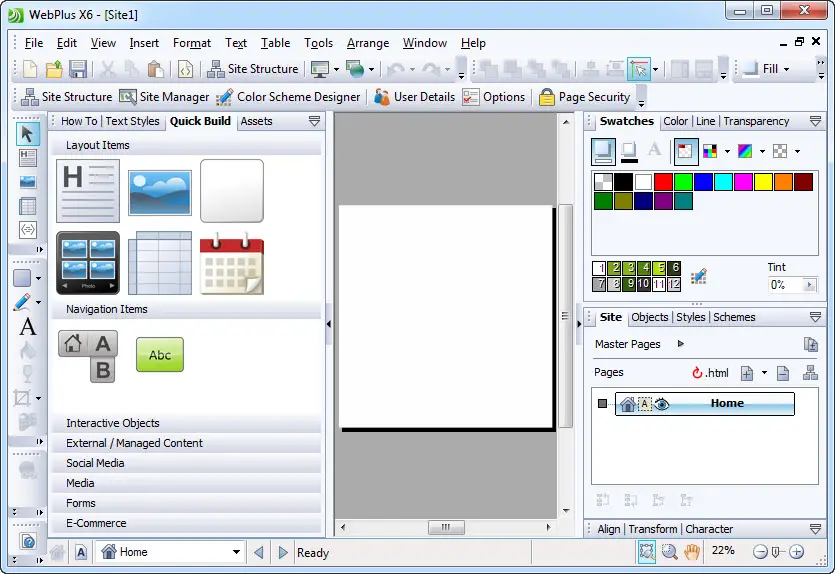Expand External / Managed Content section
This screenshot has height=574, width=835.
[186, 443]
